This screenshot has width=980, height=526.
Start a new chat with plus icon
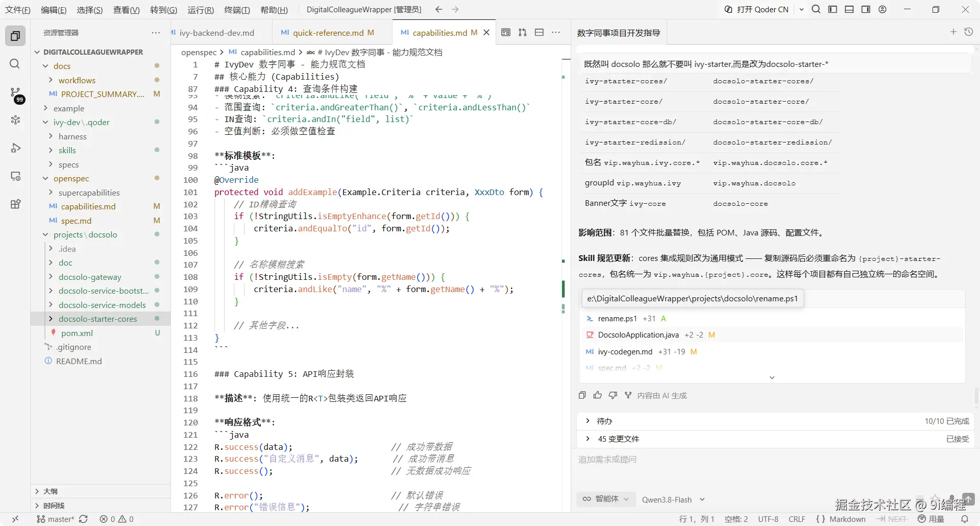coord(953,32)
